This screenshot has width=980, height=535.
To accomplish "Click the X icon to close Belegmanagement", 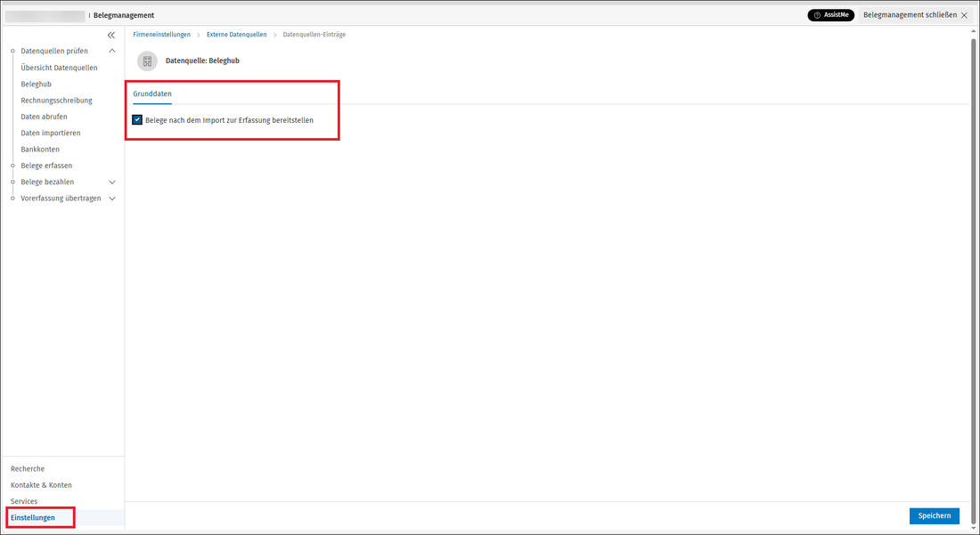I will (x=964, y=15).
